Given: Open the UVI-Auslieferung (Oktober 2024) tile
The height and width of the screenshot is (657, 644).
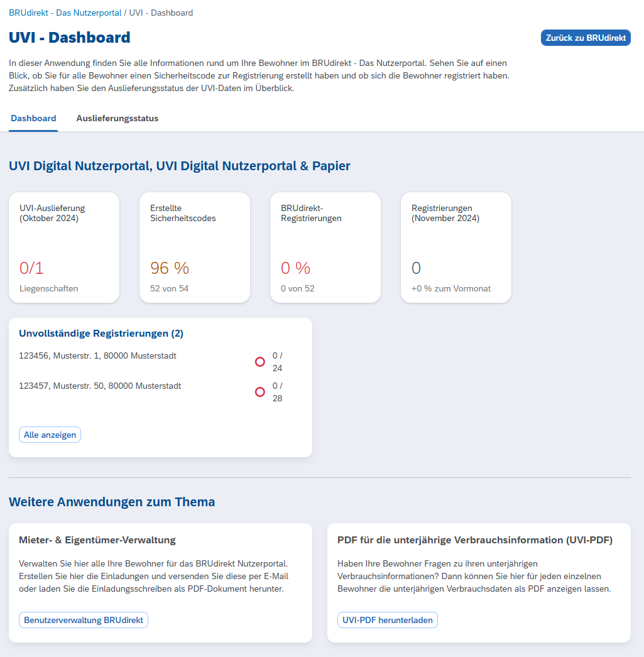Looking at the screenshot, I should click(64, 247).
